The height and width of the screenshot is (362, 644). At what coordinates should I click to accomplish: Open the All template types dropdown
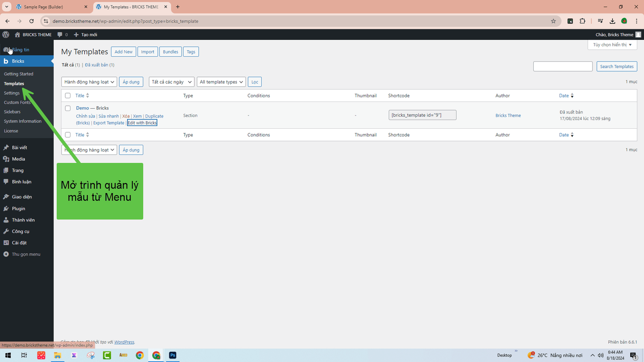point(221,82)
